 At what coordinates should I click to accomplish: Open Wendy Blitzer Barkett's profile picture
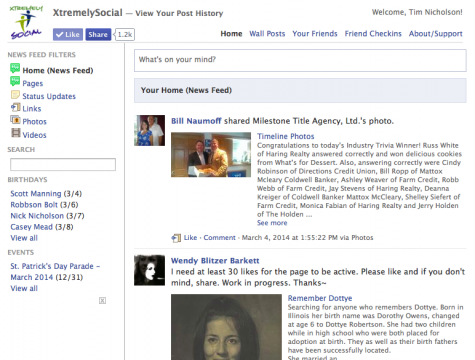[x=149, y=270]
